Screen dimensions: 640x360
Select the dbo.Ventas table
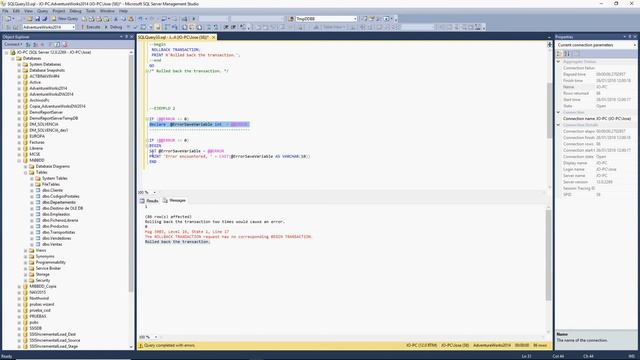click(52, 244)
